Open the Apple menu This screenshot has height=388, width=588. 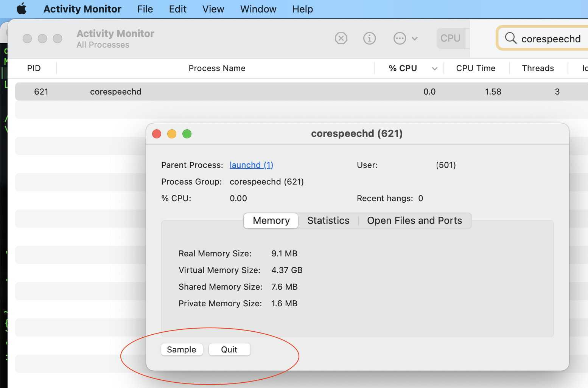click(22, 9)
